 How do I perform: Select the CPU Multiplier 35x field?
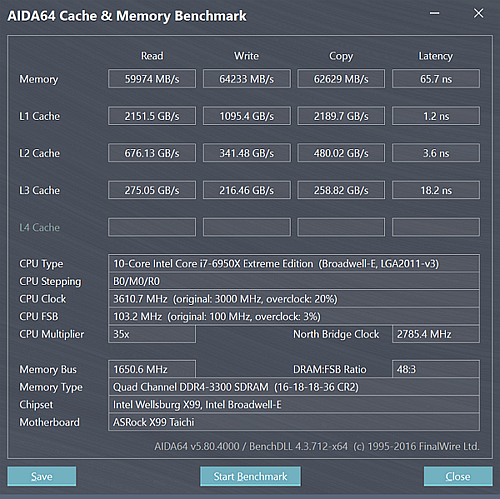(x=152, y=334)
